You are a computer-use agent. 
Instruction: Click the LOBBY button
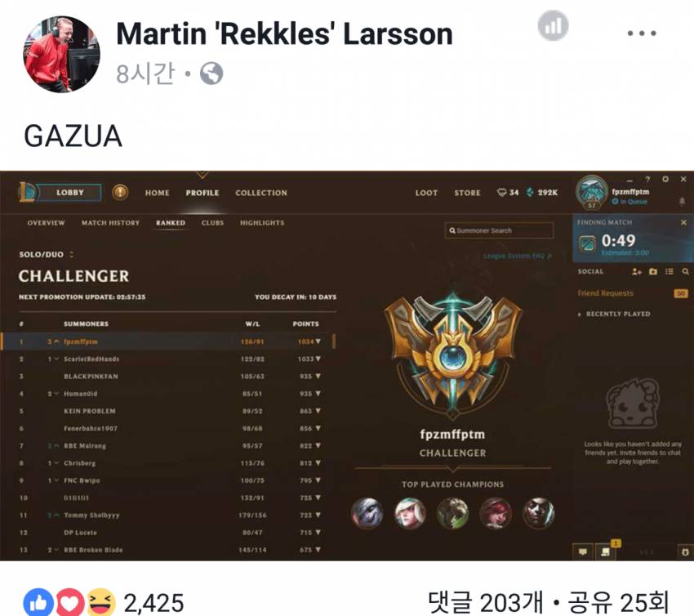(69, 193)
